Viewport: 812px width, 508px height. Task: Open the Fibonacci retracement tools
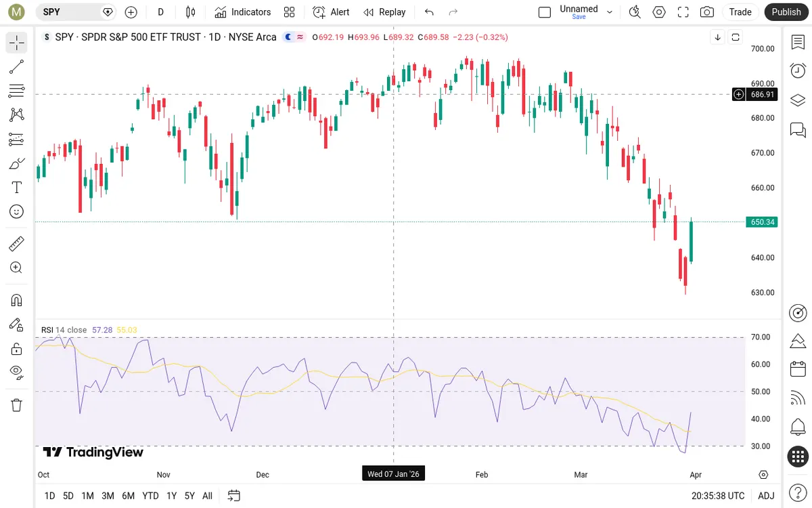[17, 91]
